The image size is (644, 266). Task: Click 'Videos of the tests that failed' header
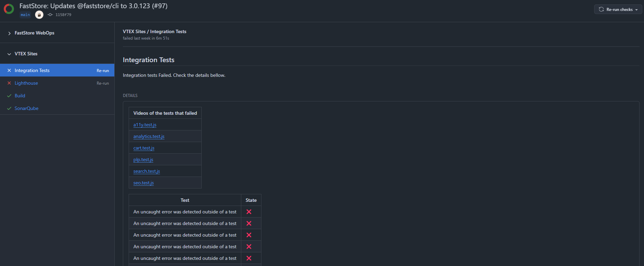pos(165,113)
